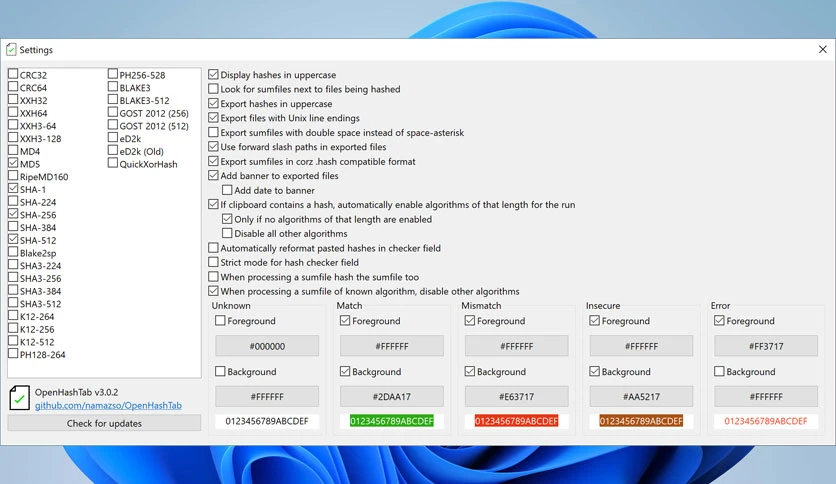Enable Look for sumfiles next to files
This screenshot has height=484, width=836.
point(213,89)
